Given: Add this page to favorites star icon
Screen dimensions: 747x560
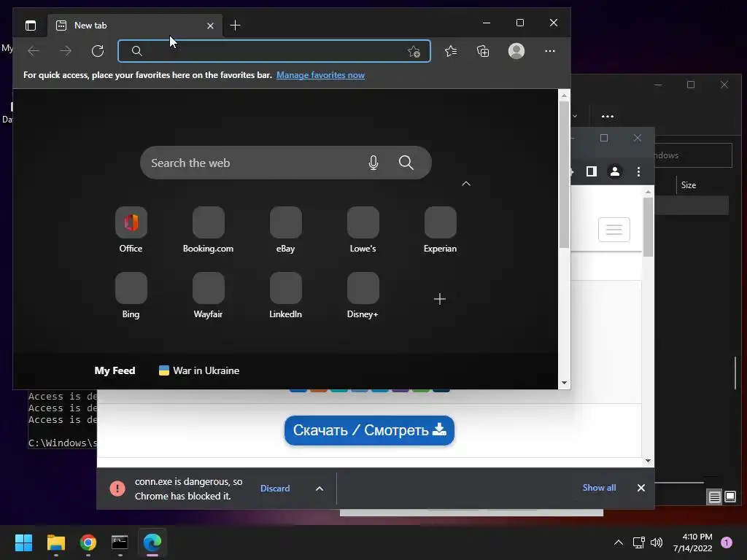Looking at the screenshot, I should (x=414, y=52).
